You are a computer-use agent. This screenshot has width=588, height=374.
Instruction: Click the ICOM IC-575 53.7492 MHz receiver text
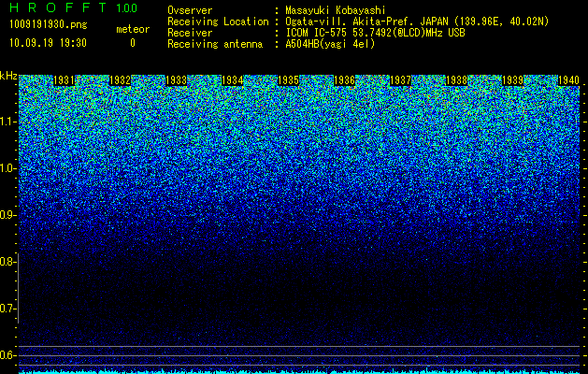[x=375, y=33]
